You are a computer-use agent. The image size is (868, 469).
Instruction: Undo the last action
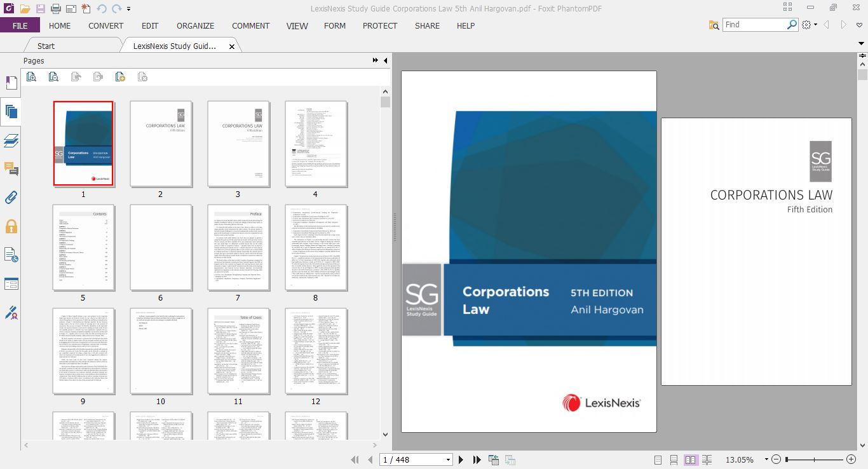(102, 9)
